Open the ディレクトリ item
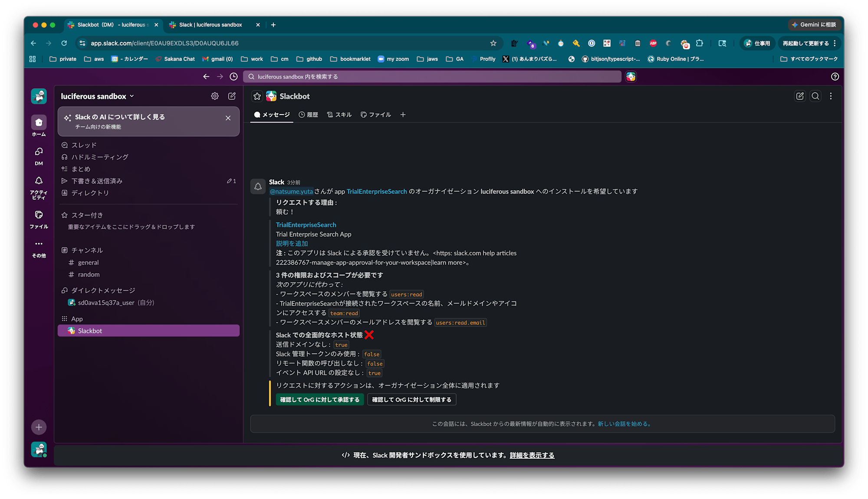Image resolution: width=868 pixels, height=499 pixels. tap(148, 193)
